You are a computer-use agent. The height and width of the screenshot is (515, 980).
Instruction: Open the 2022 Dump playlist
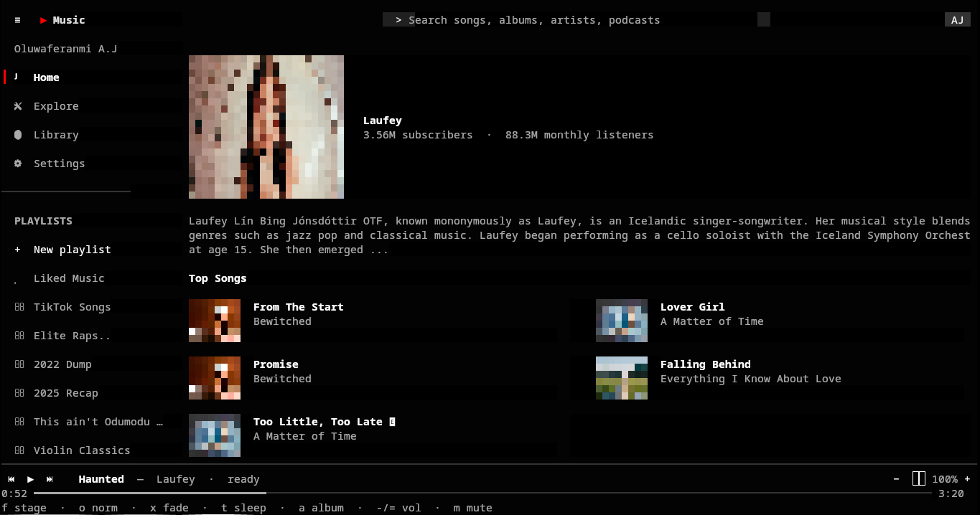click(x=62, y=364)
